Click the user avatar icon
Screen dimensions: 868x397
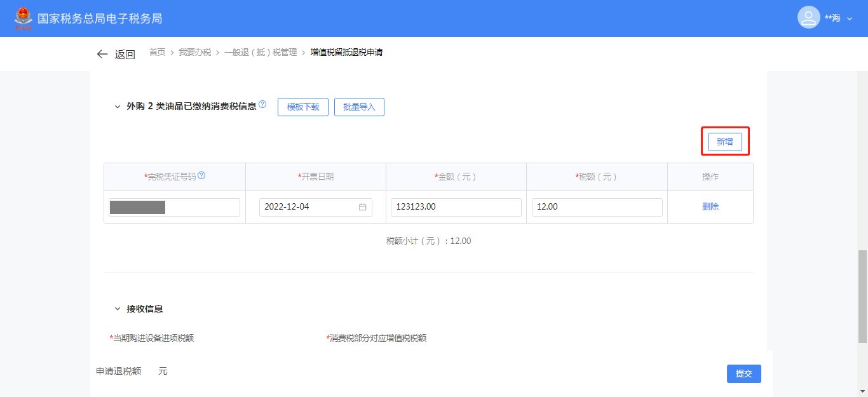click(808, 18)
